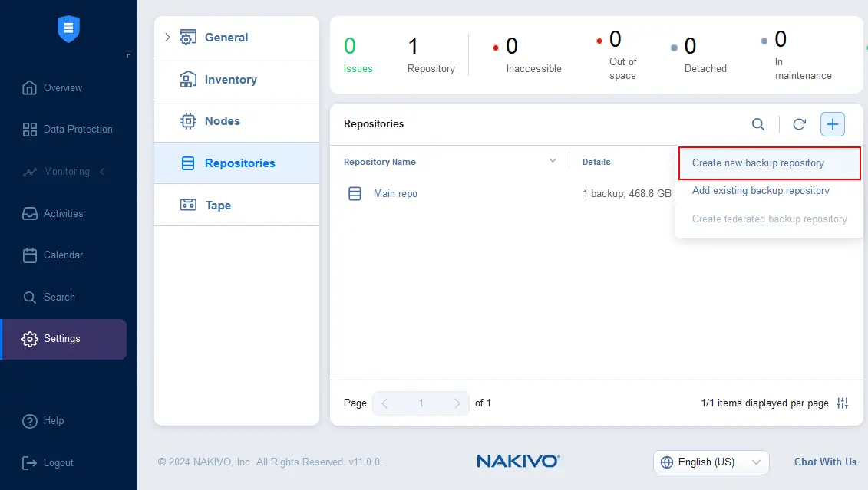Click Main repo details text

tap(629, 193)
